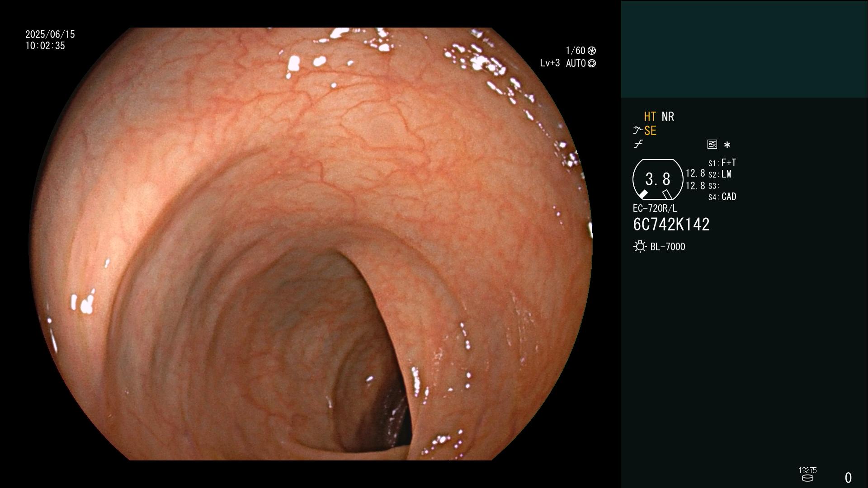Viewport: 868px width, 488px height.
Task: Click the BL-7000 light source label
Action: [x=668, y=247]
